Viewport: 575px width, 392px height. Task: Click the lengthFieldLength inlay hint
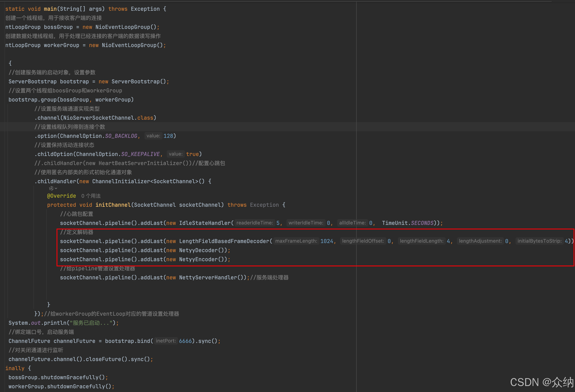[x=421, y=241]
